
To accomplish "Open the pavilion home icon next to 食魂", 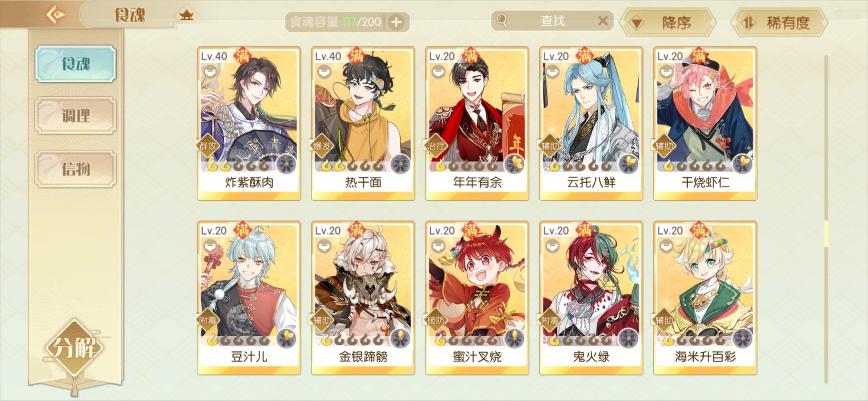I will (186, 15).
